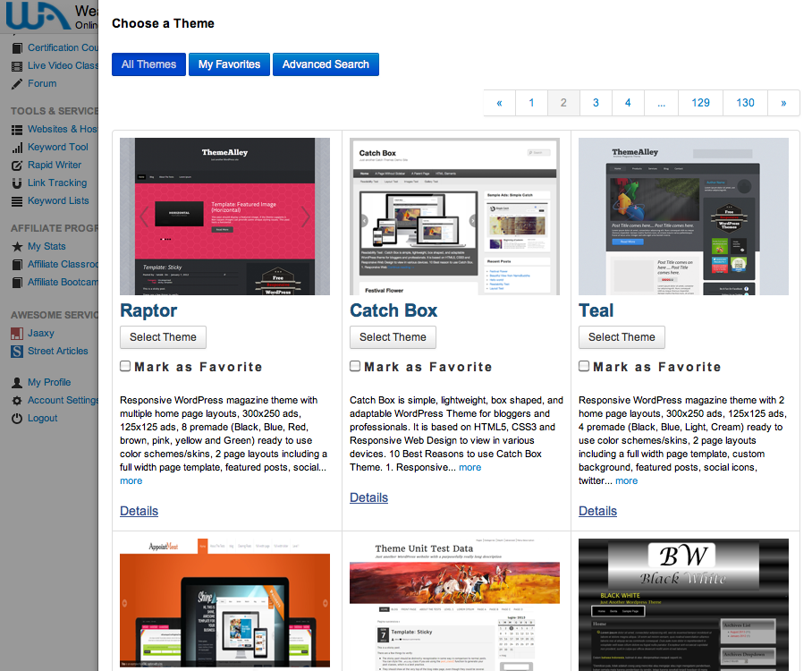Open Rapid Writer from sidebar

coord(55,165)
